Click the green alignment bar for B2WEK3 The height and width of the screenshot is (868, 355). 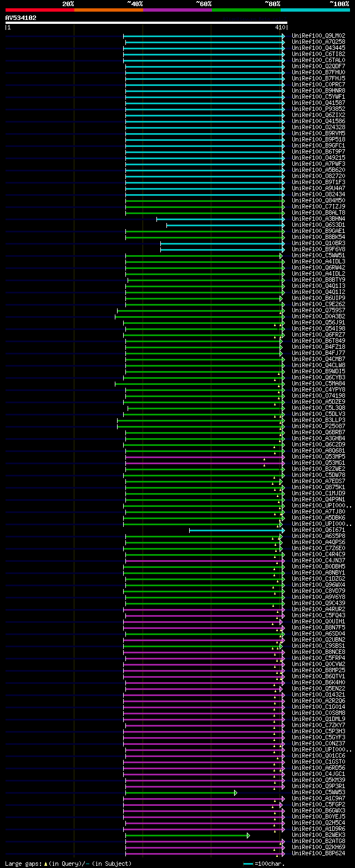[x=187, y=835]
